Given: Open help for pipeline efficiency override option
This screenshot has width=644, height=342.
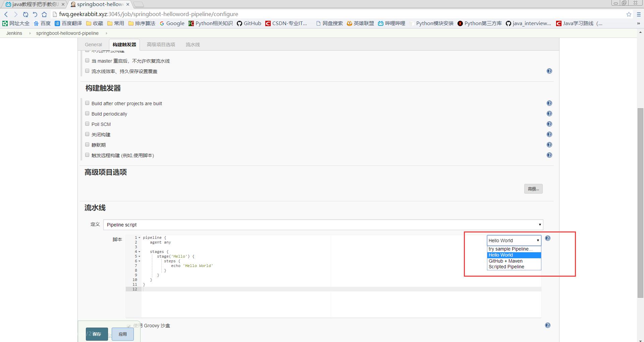Looking at the screenshot, I should [549, 71].
